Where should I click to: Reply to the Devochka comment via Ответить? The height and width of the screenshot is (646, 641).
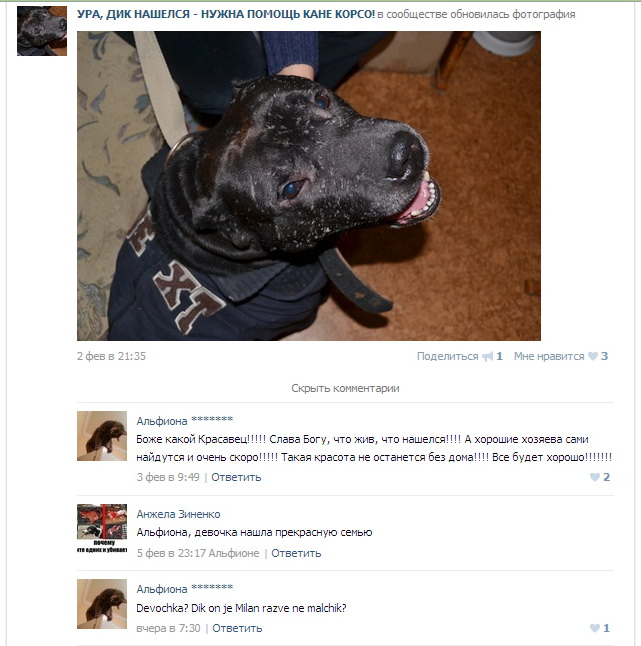pyautogui.click(x=237, y=628)
